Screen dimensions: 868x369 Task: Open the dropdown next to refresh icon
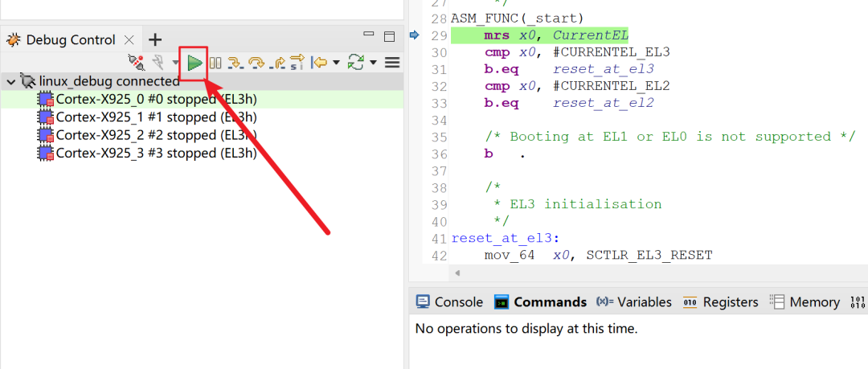tap(373, 62)
